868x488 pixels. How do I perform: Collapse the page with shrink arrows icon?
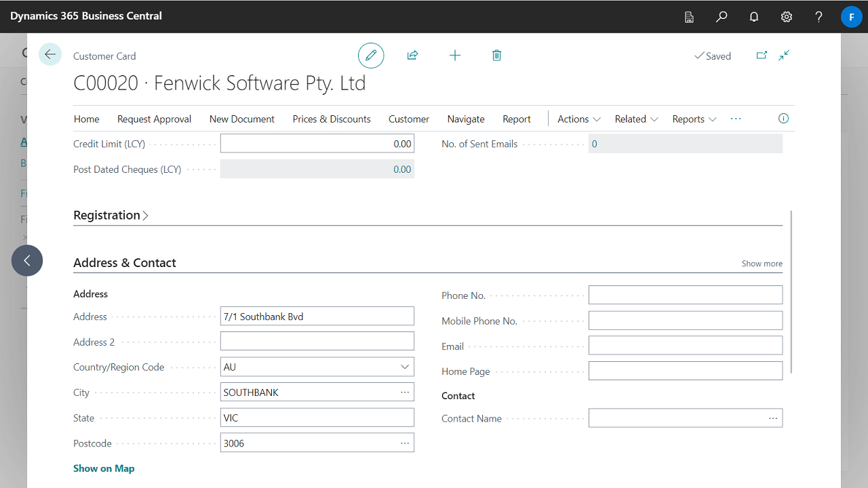(x=784, y=56)
